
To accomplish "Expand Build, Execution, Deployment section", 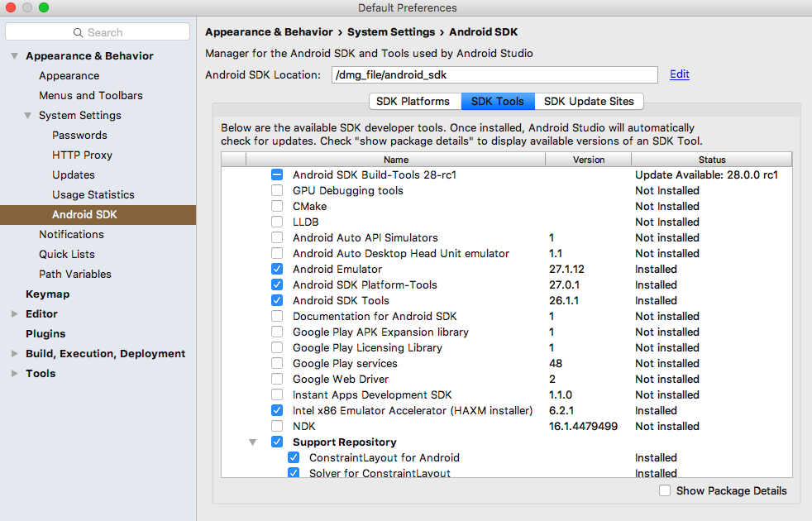I will click(15, 354).
